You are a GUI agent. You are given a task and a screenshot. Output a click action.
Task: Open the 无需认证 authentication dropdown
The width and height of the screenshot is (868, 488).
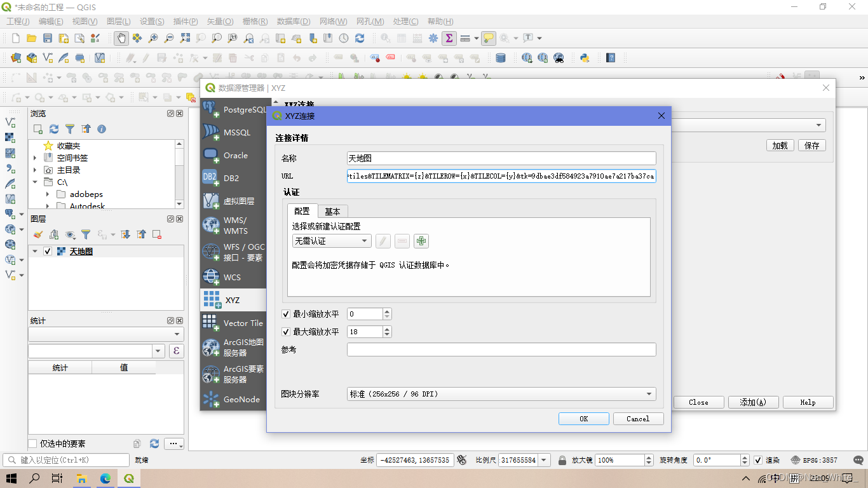click(x=332, y=241)
